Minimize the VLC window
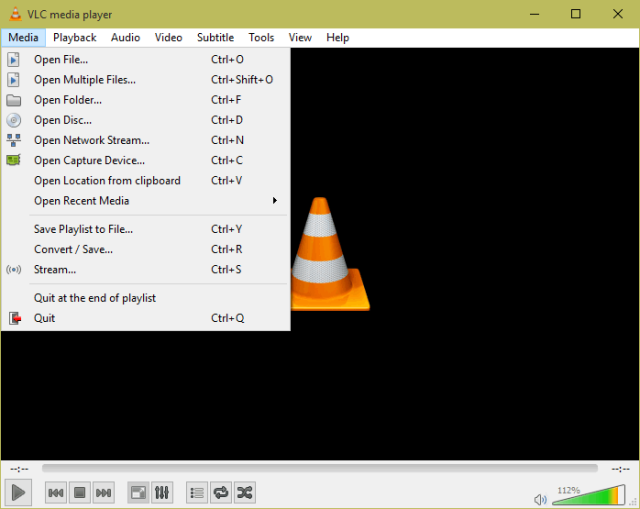The width and height of the screenshot is (640, 509). pyautogui.click(x=535, y=14)
